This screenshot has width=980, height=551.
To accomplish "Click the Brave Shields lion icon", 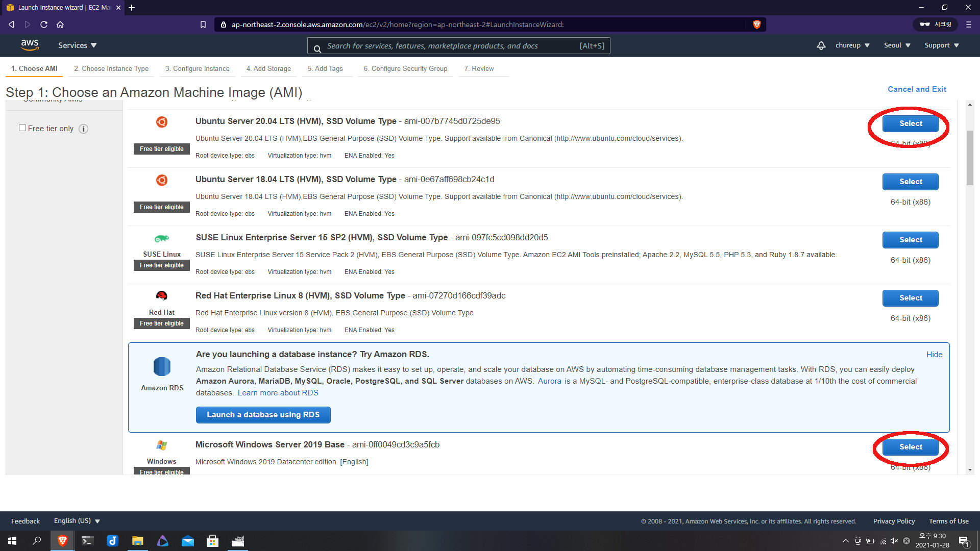I will click(x=757, y=24).
